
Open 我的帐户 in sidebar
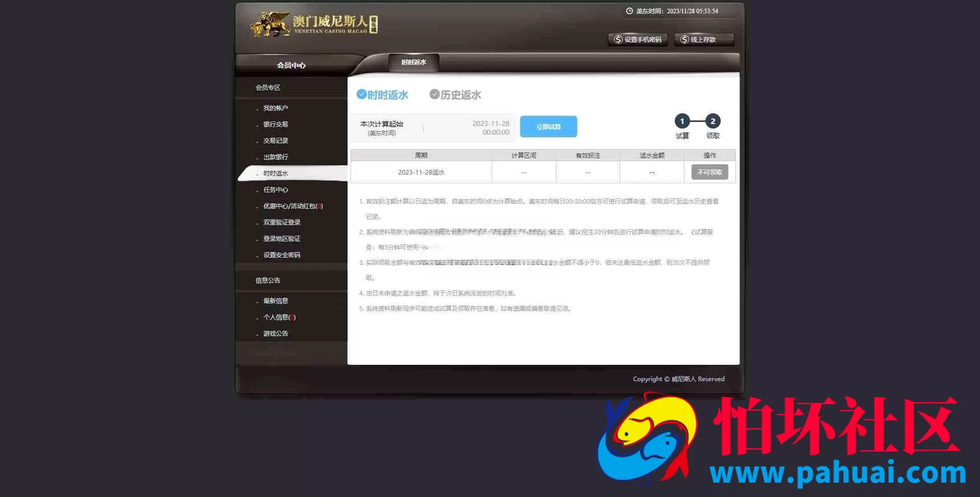point(276,108)
